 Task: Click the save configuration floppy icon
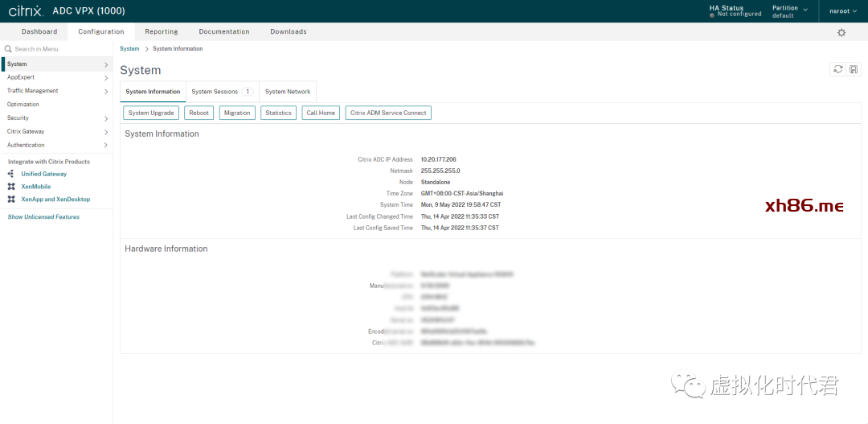click(854, 69)
